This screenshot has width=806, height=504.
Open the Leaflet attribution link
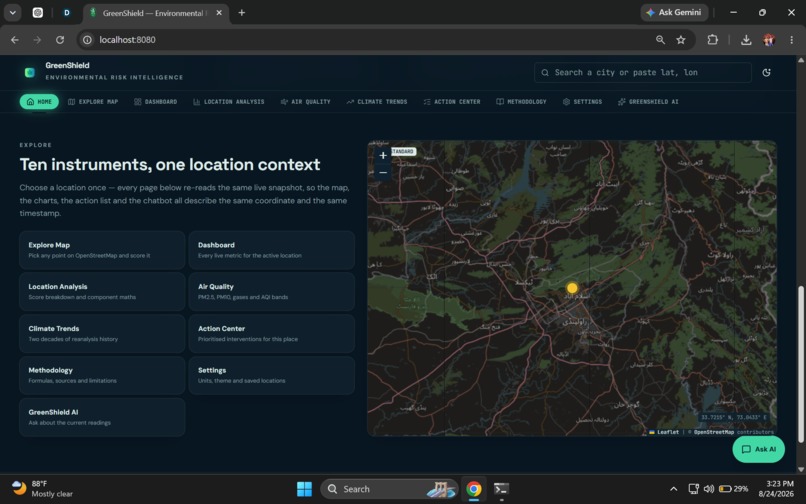664,432
